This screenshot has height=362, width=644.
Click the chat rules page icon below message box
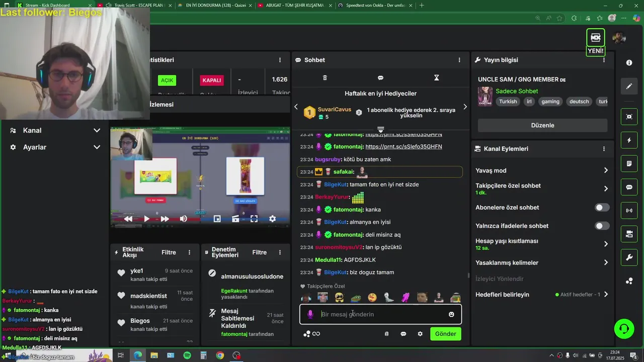[x=386, y=334]
